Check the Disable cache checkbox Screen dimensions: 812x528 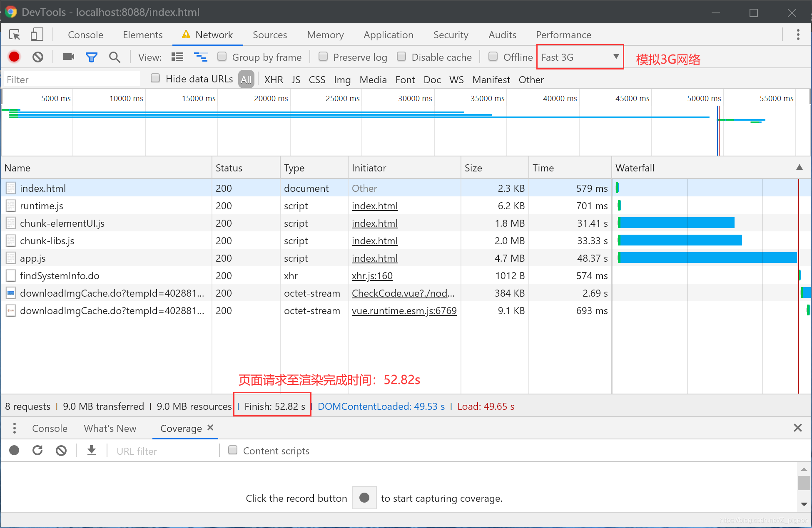pos(401,57)
